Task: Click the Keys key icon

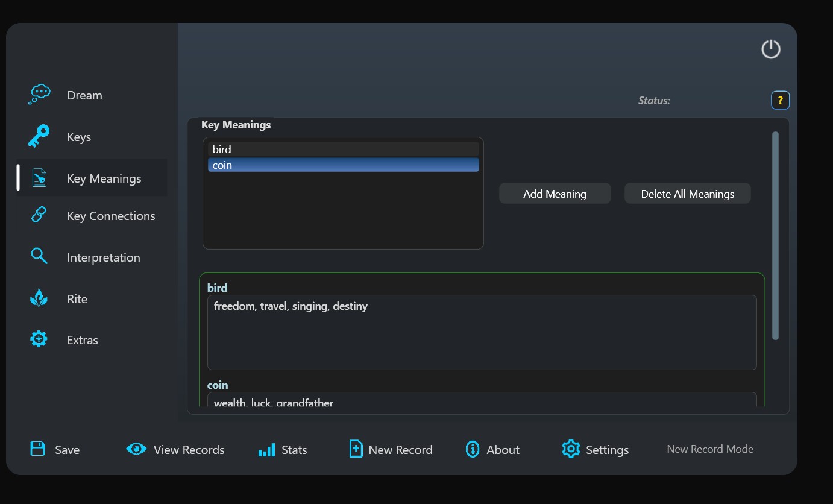Action: pyautogui.click(x=39, y=137)
